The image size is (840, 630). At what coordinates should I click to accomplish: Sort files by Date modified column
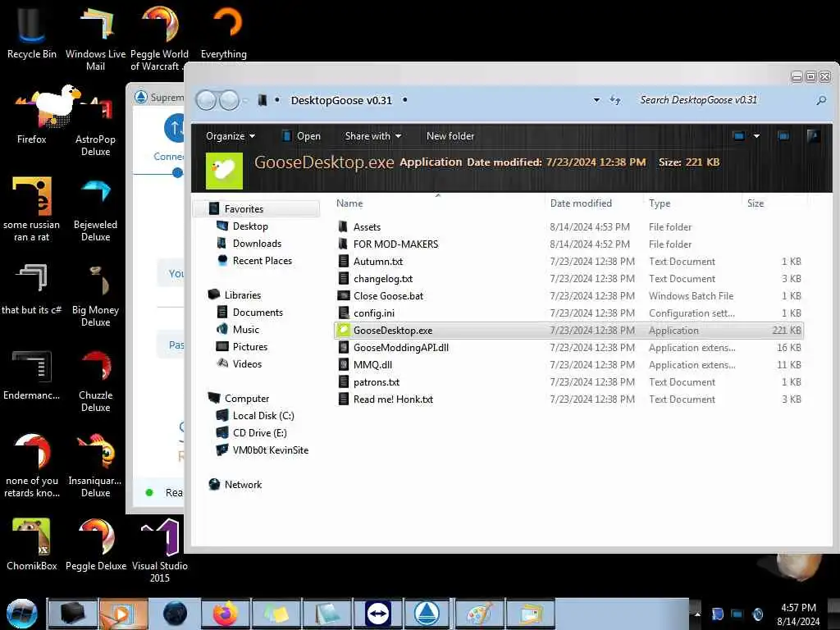581,203
